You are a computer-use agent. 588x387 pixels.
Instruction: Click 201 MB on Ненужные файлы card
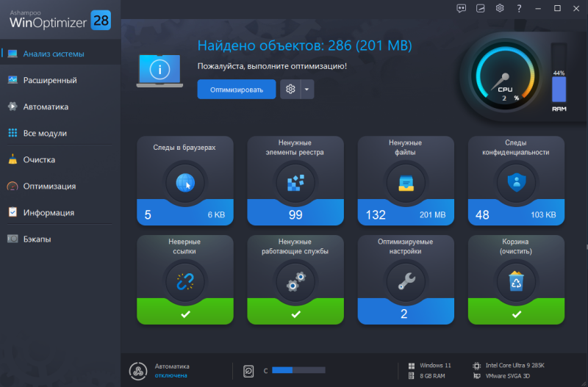coord(432,215)
